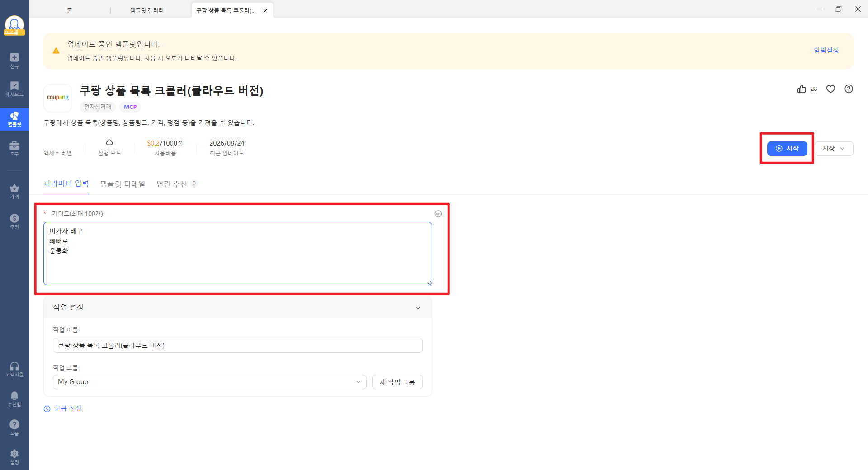
Task: Click the 전자상거래 category tag
Action: click(98, 107)
